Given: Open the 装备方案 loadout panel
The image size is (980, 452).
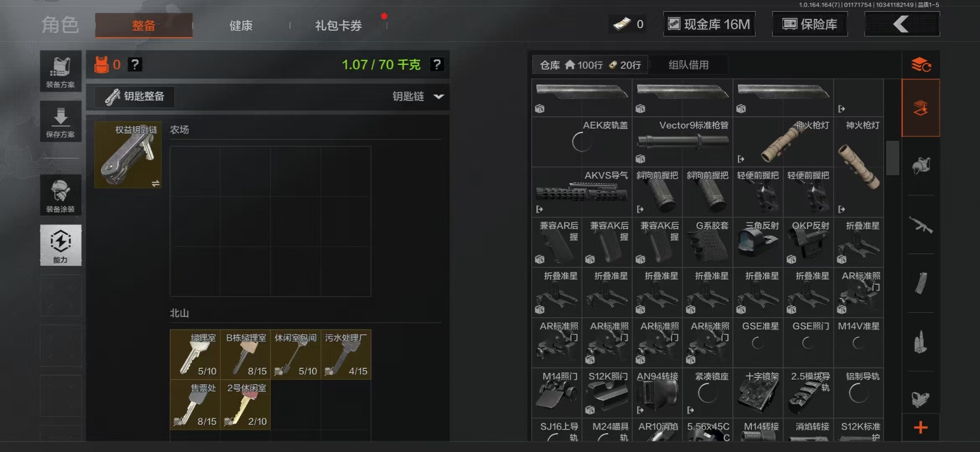Looking at the screenshot, I should click(x=61, y=71).
